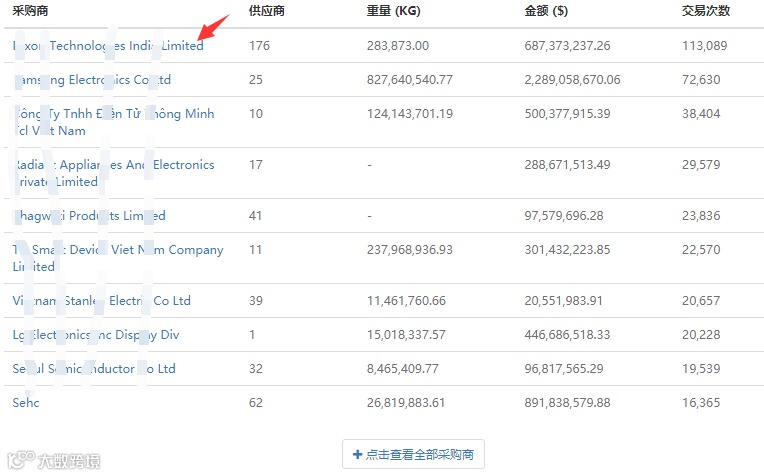The width and height of the screenshot is (764, 476).
Task: Select amount 891,838,579.88
Action: click(567, 402)
